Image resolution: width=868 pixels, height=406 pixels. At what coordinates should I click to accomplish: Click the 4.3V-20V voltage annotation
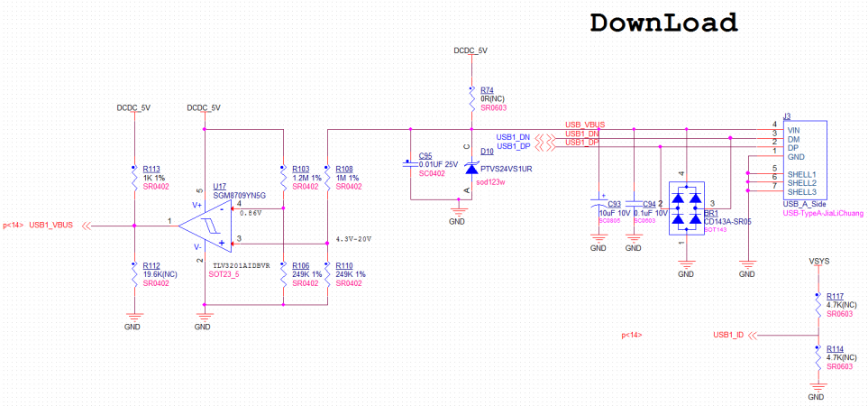[x=353, y=240]
